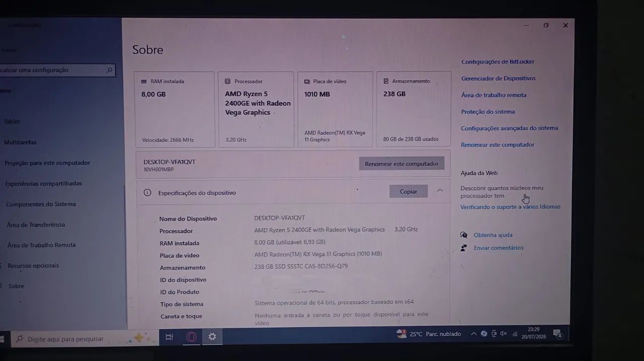Open the Opera browser taskbar icon
This screenshot has height=361, width=644.
191,337
